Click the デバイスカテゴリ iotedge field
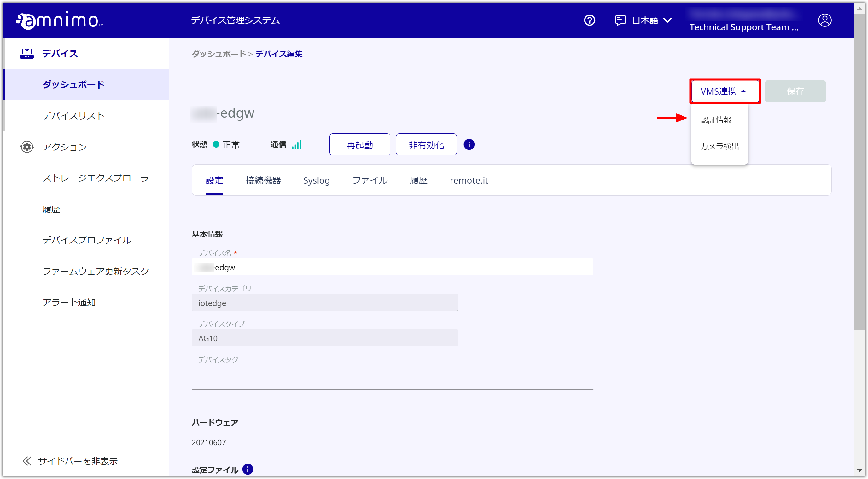 [x=324, y=302]
